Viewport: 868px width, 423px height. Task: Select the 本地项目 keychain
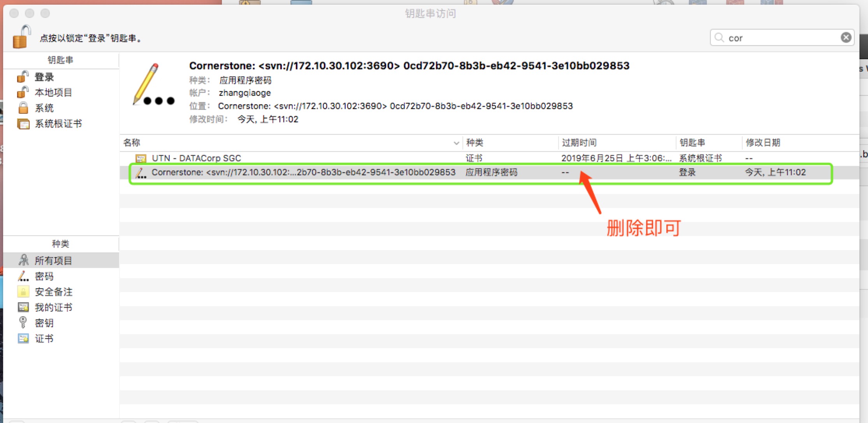click(61, 92)
